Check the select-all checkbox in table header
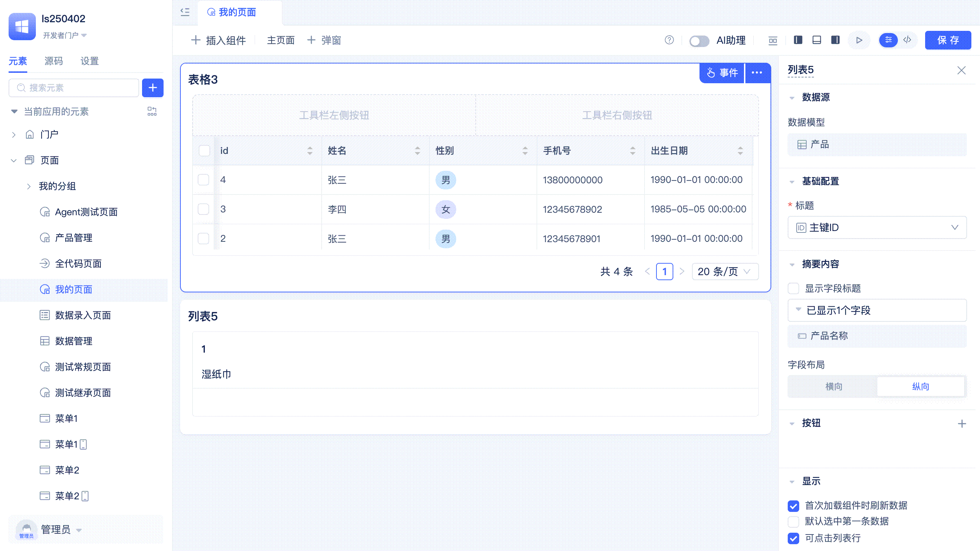This screenshot has height=551, width=980. coord(204,151)
